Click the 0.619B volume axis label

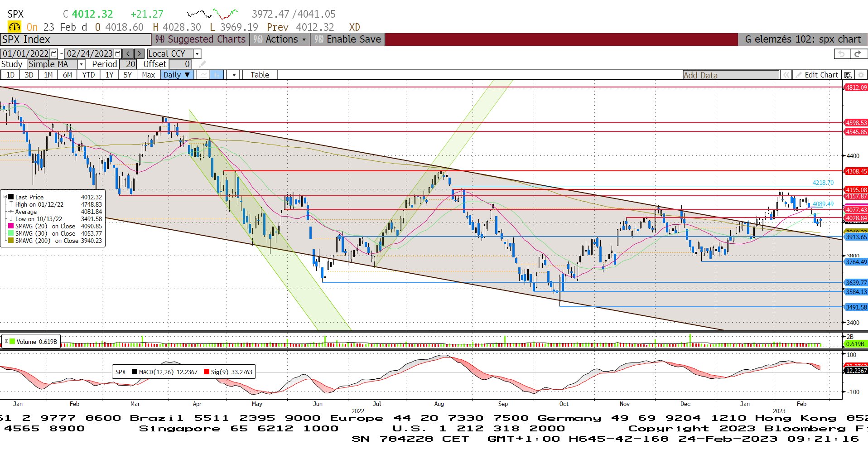click(x=856, y=344)
